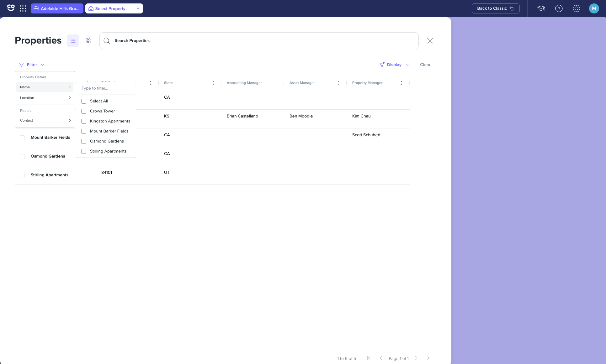This screenshot has width=606, height=364.
Task: Expand the Name submenu chevron
Action: (70, 87)
